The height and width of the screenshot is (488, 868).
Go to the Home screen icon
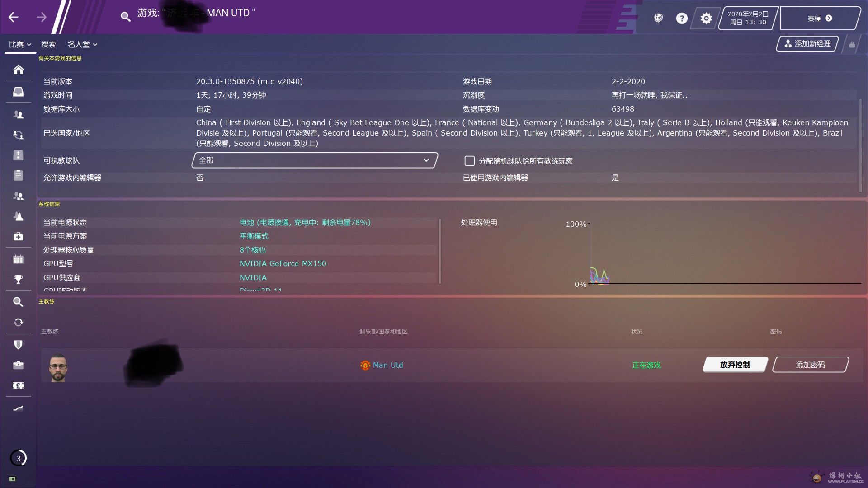pyautogui.click(x=18, y=70)
